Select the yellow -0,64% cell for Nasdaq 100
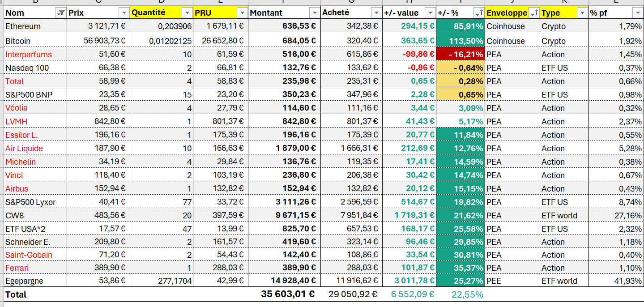The image size is (644, 307). pyautogui.click(x=461, y=68)
